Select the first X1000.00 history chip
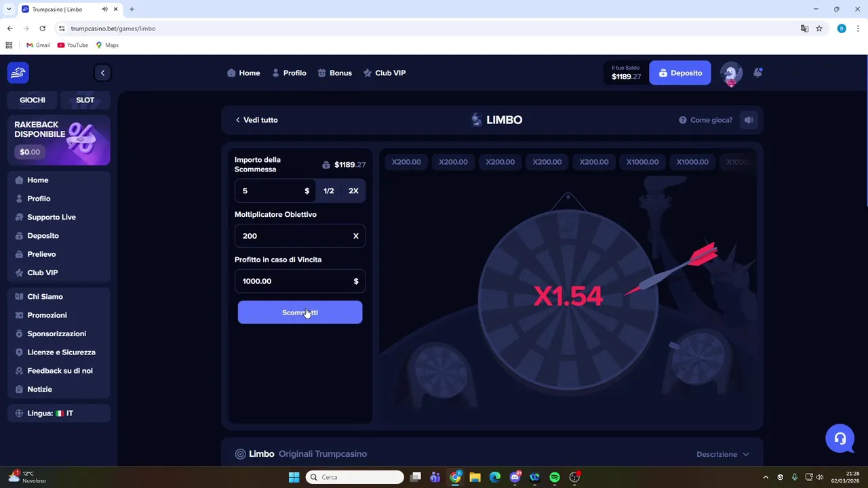The image size is (868, 488). pyautogui.click(x=642, y=162)
